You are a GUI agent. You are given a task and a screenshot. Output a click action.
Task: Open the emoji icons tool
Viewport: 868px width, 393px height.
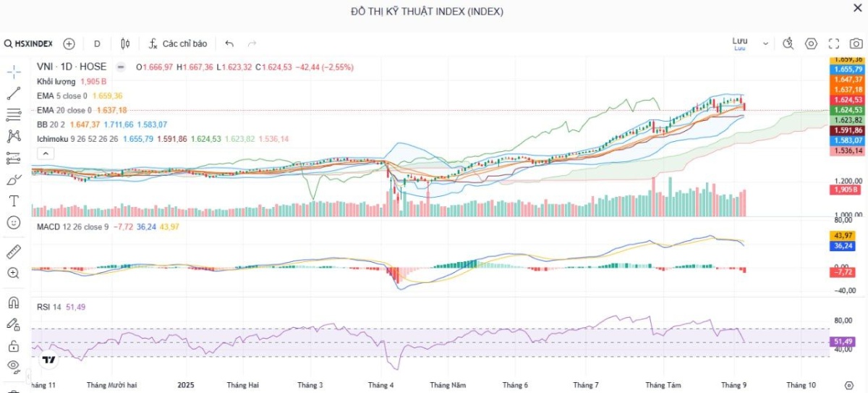click(13, 222)
